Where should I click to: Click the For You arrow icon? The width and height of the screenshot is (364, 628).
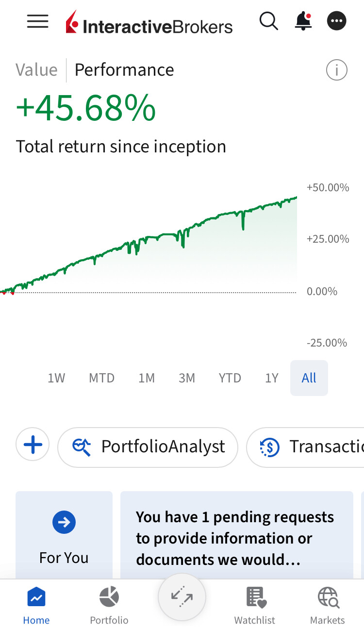click(x=64, y=522)
